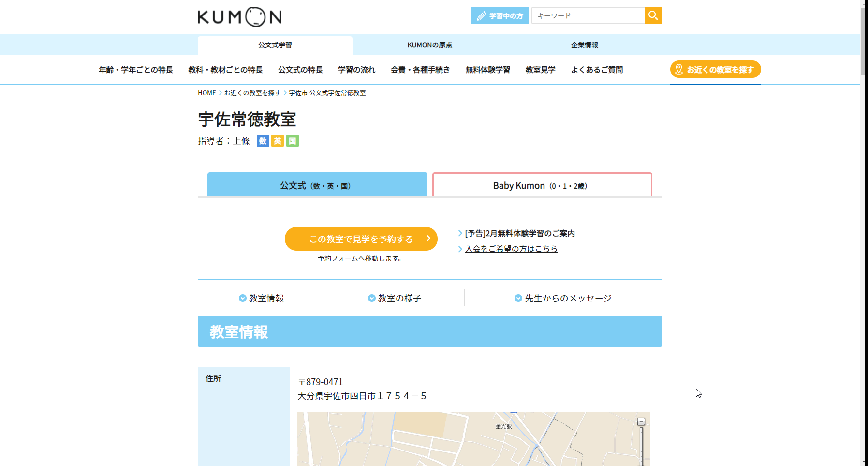Click この教室で見学を予約する button
868x466 pixels.
click(x=361, y=239)
